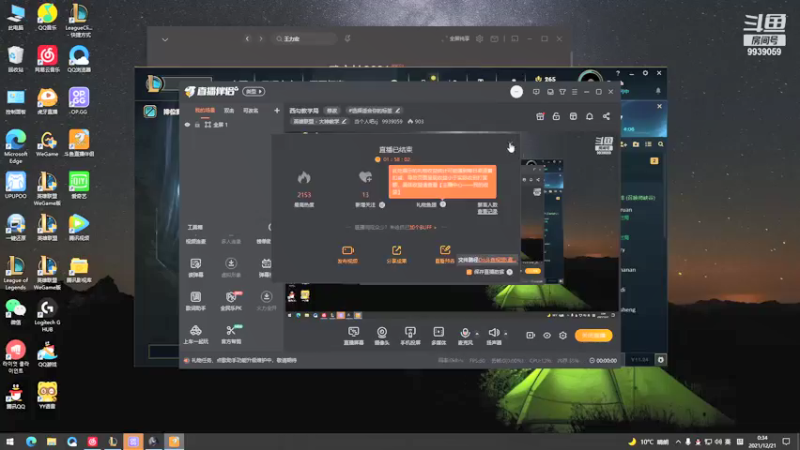This screenshot has width=800, height=450.
Task: Show hidden system tray icons
Action: (x=678, y=441)
